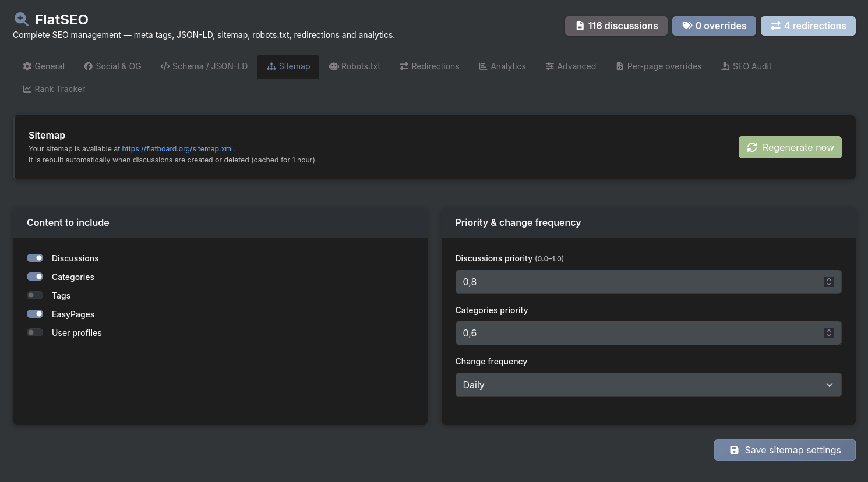Open the sitemap.xml hyperlink
The height and width of the screenshot is (482, 868).
click(177, 149)
